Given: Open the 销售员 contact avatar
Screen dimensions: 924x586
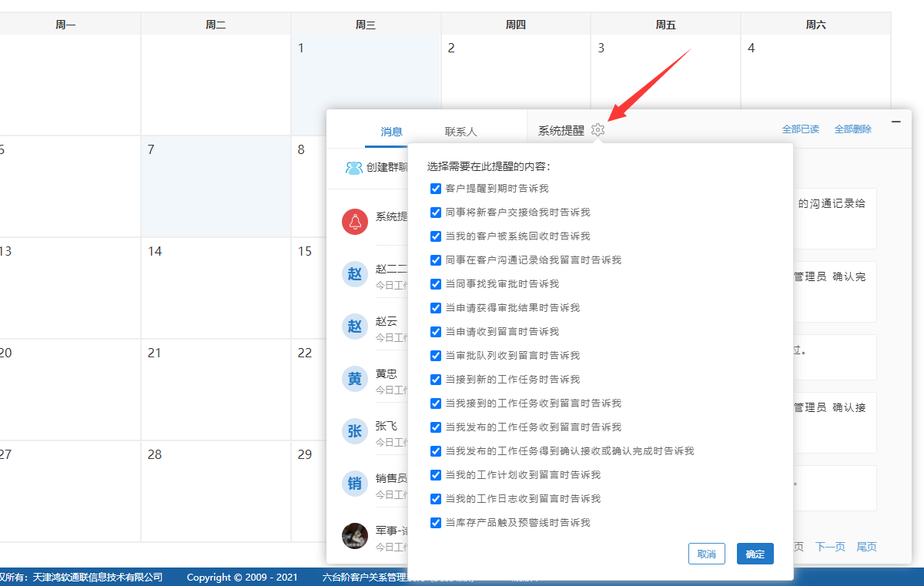Looking at the screenshot, I should (x=355, y=484).
